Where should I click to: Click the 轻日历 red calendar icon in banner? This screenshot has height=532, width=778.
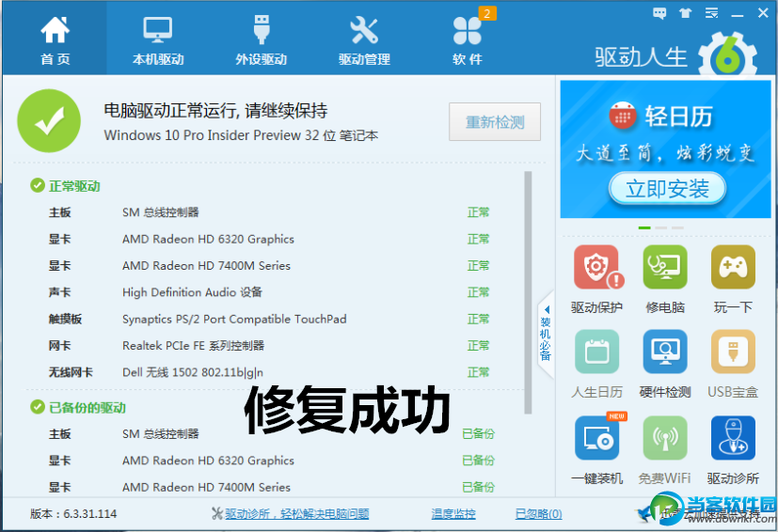[622, 116]
